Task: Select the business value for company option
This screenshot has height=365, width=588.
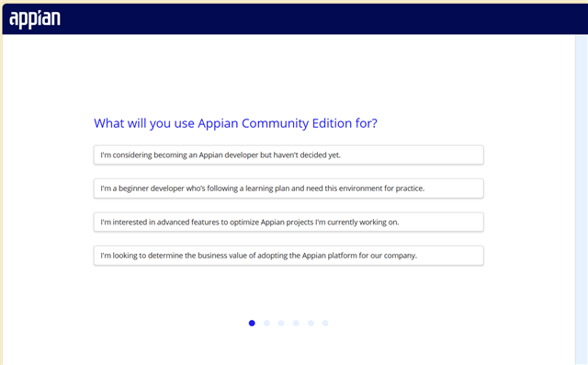Action: [288, 256]
